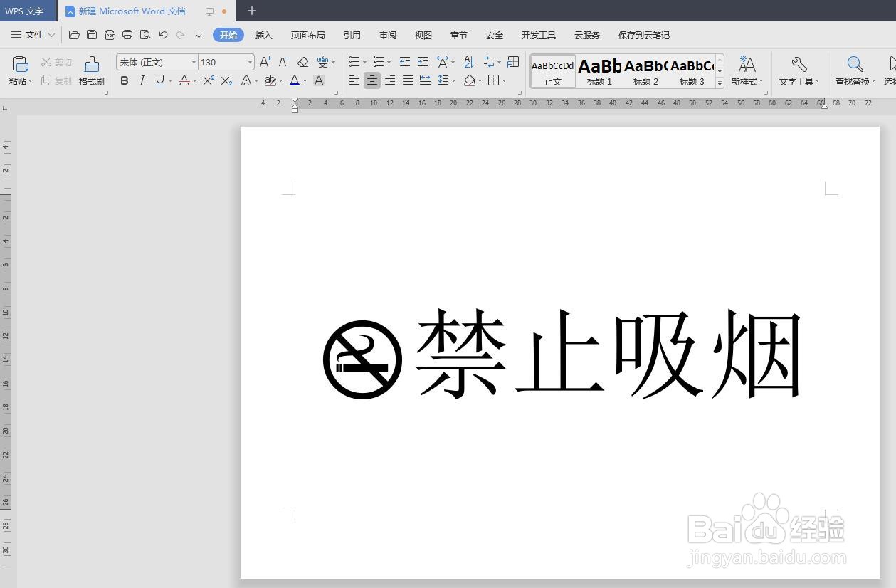This screenshot has width=896, height=588.
Task: Click the Paste (粘贴) clipboard icon
Action: click(x=21, y=64)
